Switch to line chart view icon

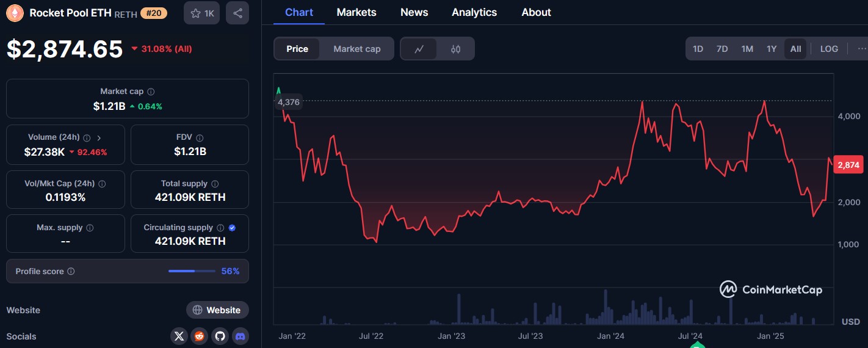pos(419,49)
